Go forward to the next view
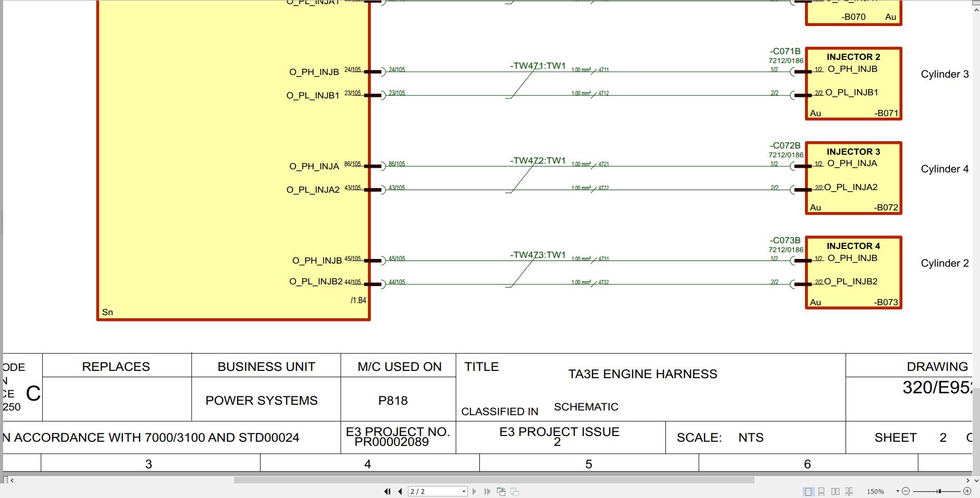Viewport: 980px width, 498px height. (x=514, y=491)
